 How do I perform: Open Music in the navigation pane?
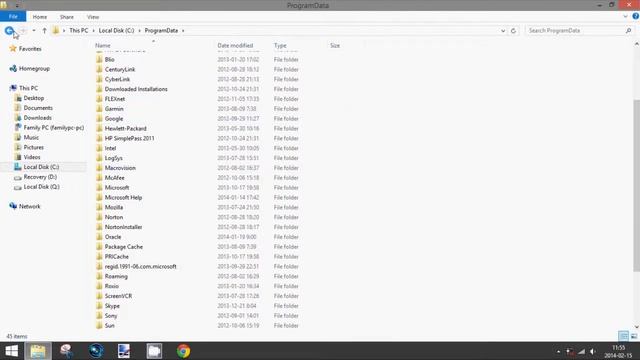(x=31, y=138)
